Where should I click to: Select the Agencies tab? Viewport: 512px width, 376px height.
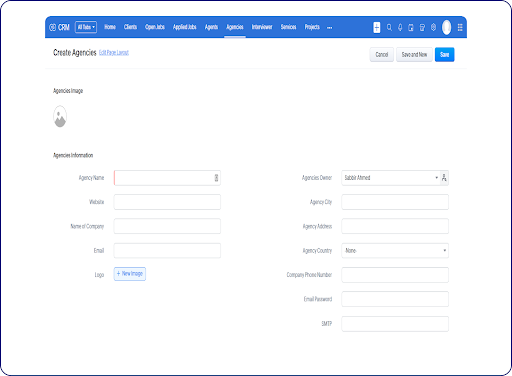235,27
